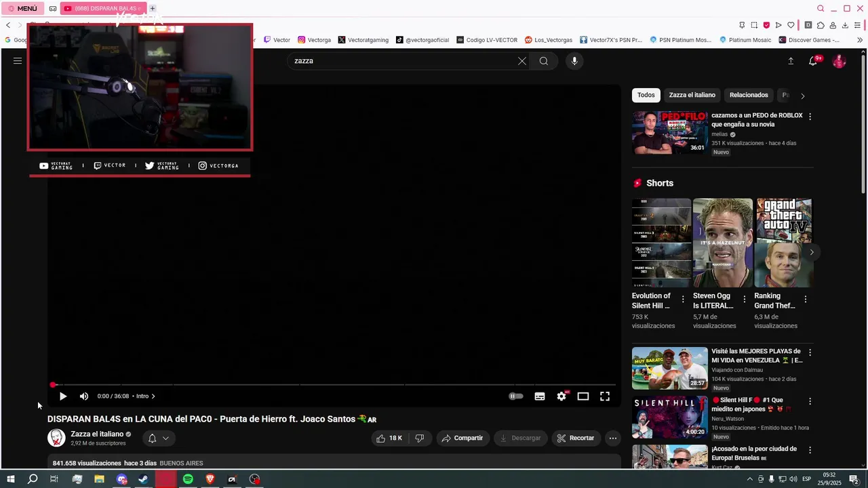Toggle subtitles on the player
This screenshot has width=868, height=488.
(x=540, y=396)
